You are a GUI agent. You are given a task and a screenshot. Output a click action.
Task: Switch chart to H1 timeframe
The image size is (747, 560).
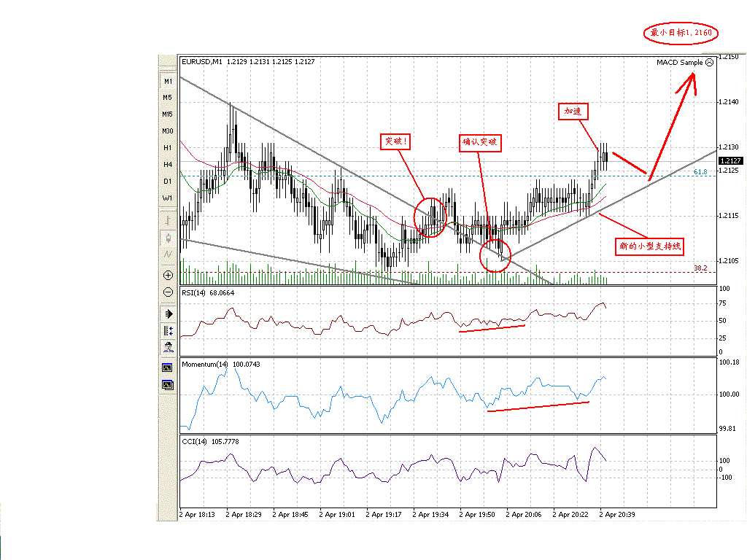tap(168, 148)
